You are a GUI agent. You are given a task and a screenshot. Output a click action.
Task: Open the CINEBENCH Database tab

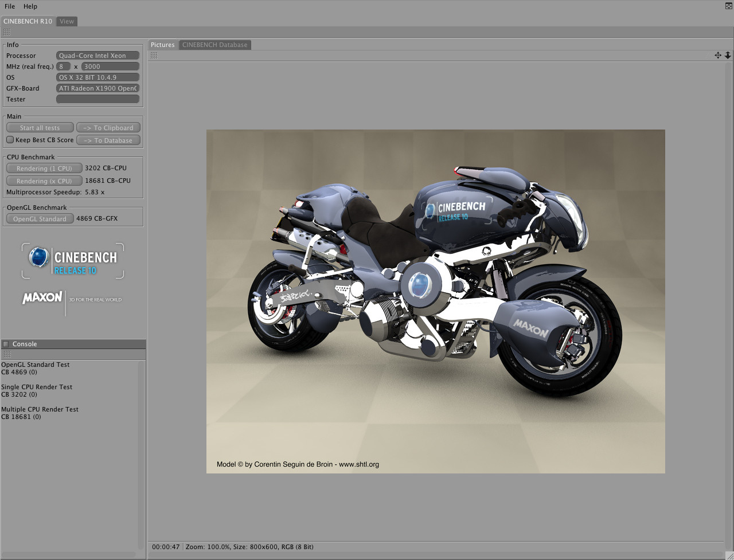[215, 45]
